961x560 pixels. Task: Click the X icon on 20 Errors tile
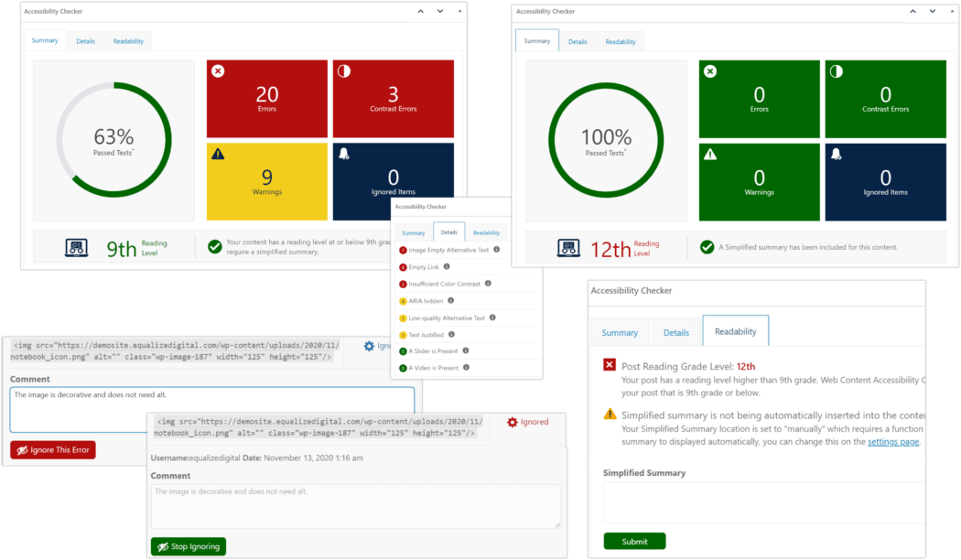click(218, 71)
